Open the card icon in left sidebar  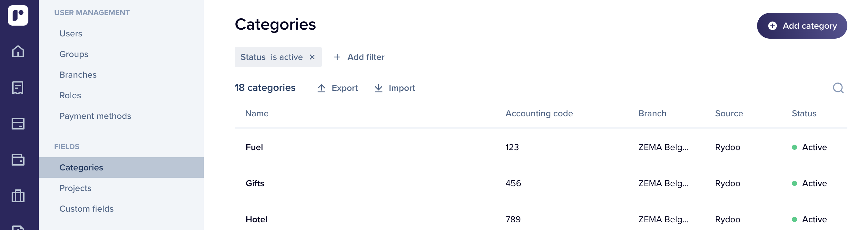[x=18, y=124]
